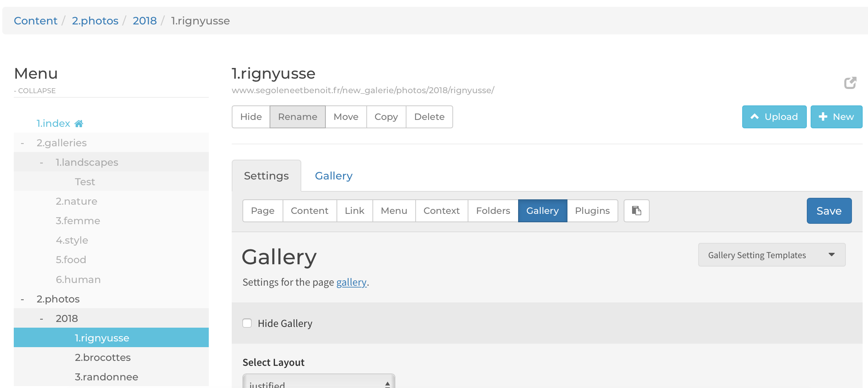The width and height of the screenshot is (868, 388).
Task: Click the Copy button
Action: pos(386,116)
